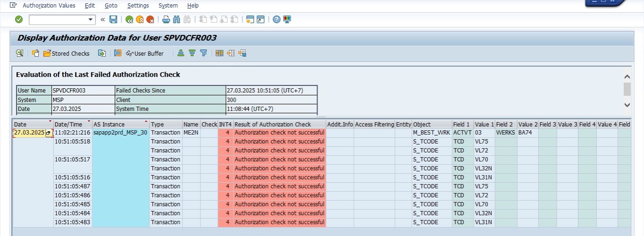Image resolution: width=644 pixels, height=236 pixels.
Task: Click the orange Exit icon
Action: pos(140,19)
